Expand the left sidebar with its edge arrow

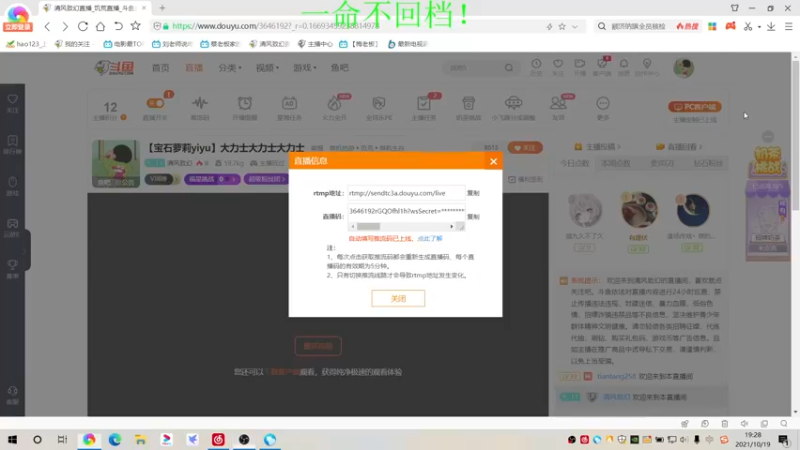pos(26,251)
